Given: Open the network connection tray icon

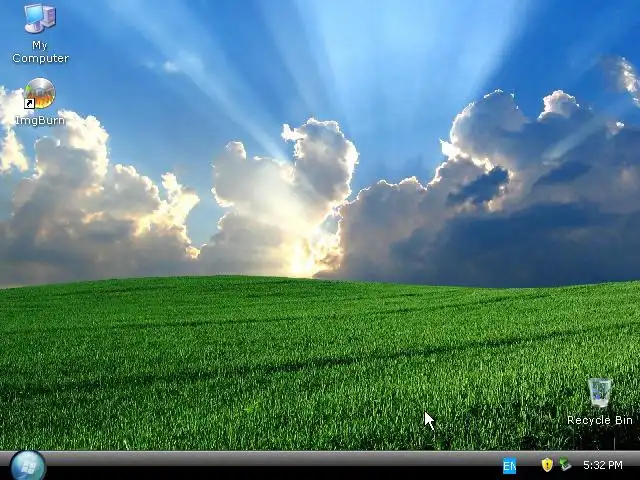Looking at the screenshot, I should click(x=565, y=464).
